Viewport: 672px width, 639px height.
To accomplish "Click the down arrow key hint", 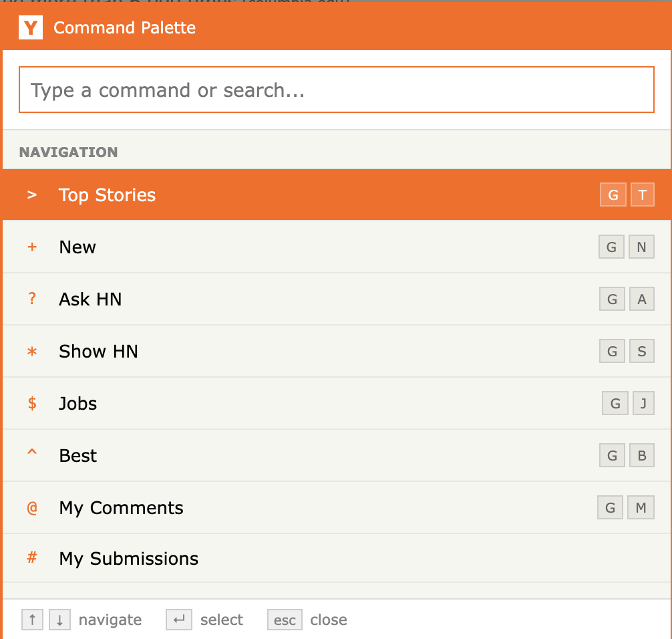I will 59,620.
